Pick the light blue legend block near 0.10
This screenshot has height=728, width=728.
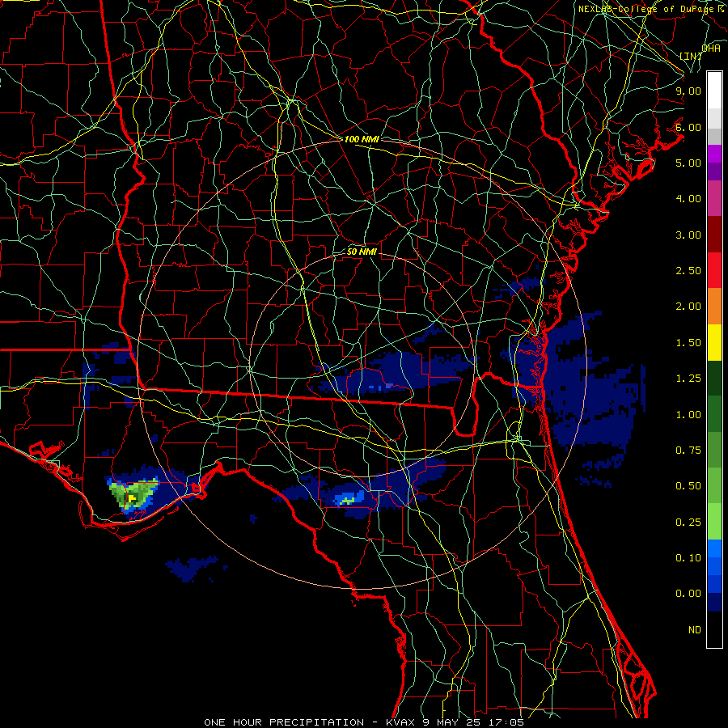click(x=714, y=548)
